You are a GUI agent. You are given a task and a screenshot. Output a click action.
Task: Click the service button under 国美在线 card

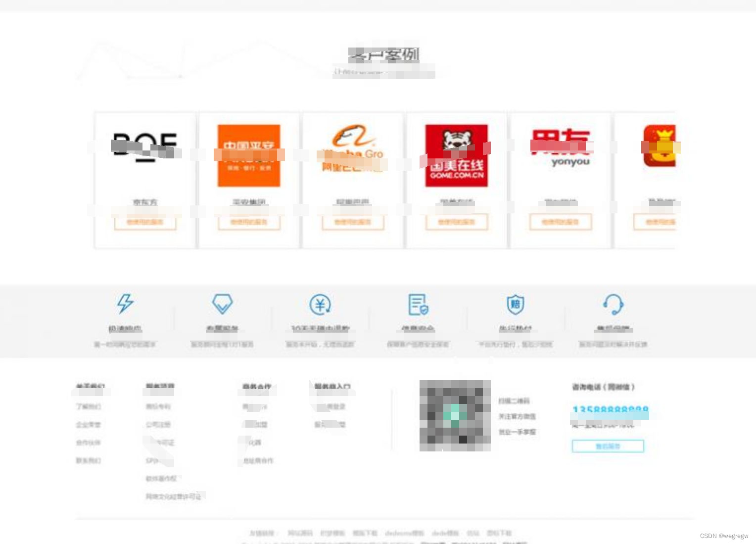(x=456, y=222)
